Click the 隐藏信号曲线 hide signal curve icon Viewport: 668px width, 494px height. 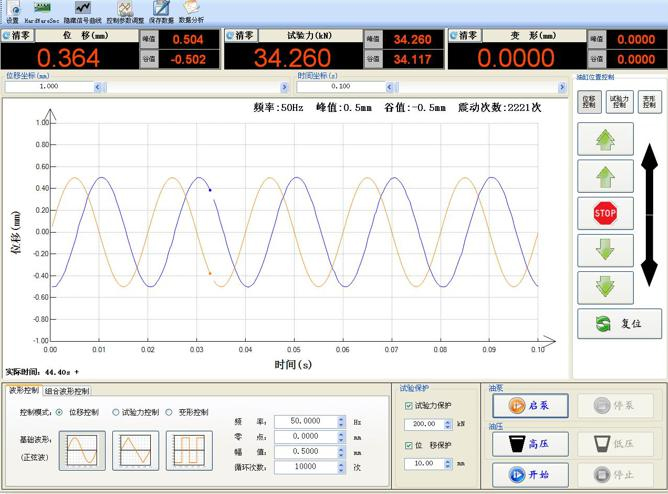point(83,12)
